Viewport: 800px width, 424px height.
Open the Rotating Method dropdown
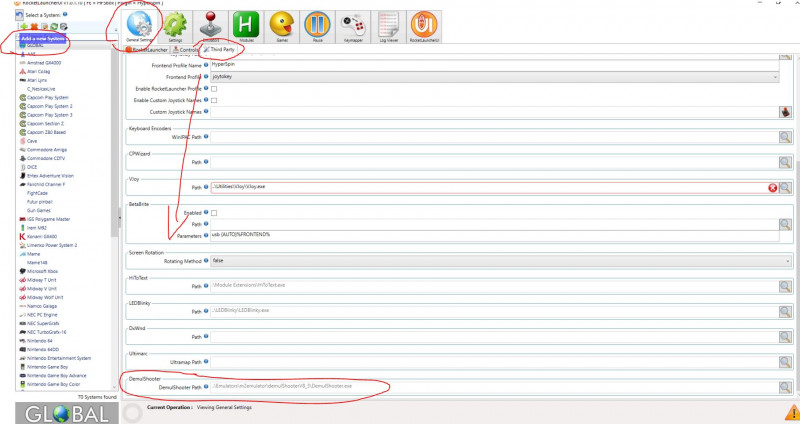click(x=501, y=261)
